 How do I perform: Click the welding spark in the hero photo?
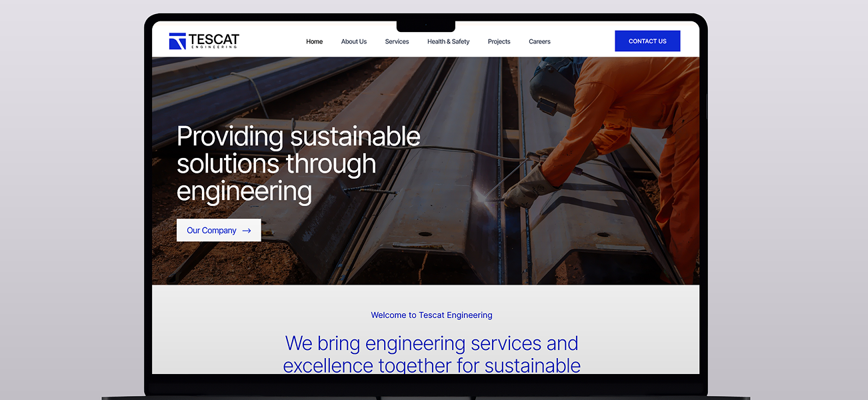coord(483,196)
